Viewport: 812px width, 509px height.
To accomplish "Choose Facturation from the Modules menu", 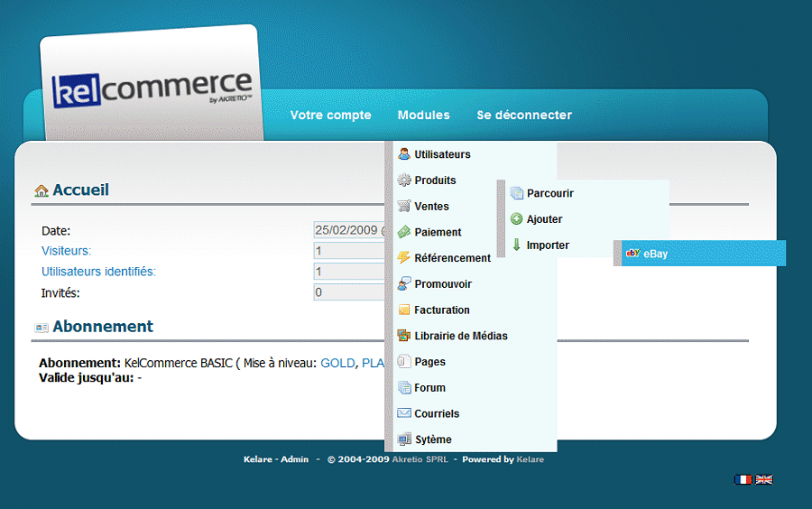I will point(441,310).
